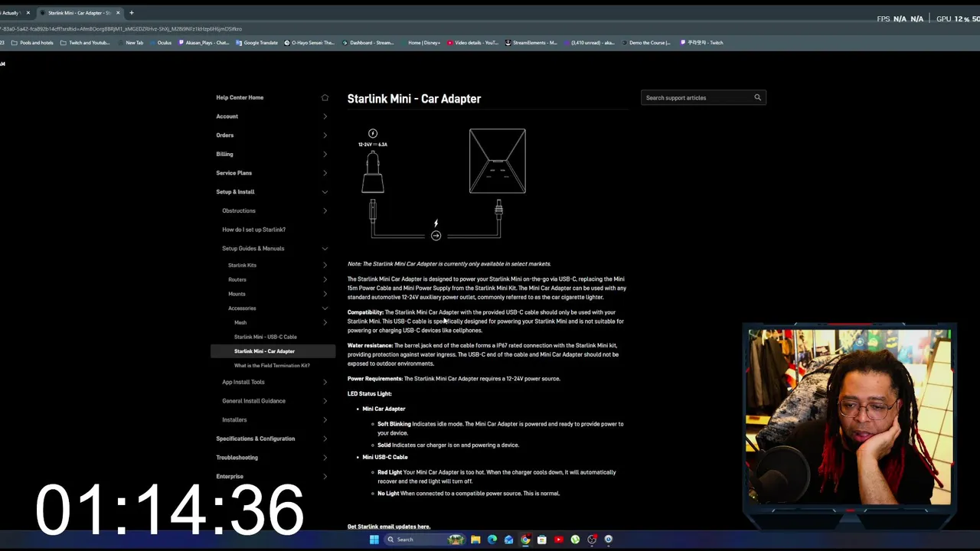Open YouTube app icon on the taskbar
Image resolution: width=980 pixels, height=551 pixels.
pos(559,540)
